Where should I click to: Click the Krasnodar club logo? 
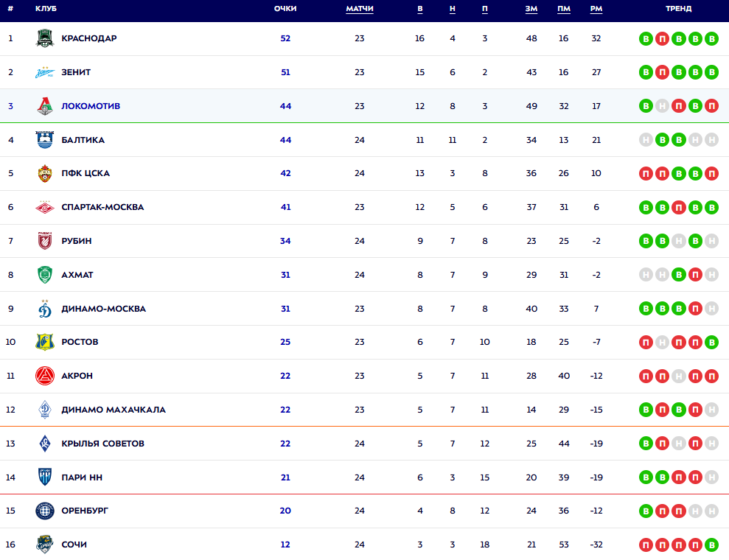coord(45,38)
